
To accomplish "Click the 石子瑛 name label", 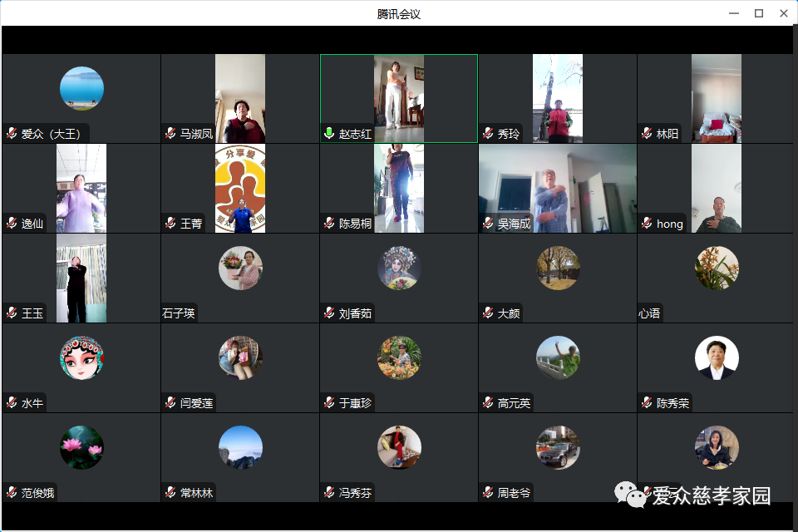I will pos(179,313).
